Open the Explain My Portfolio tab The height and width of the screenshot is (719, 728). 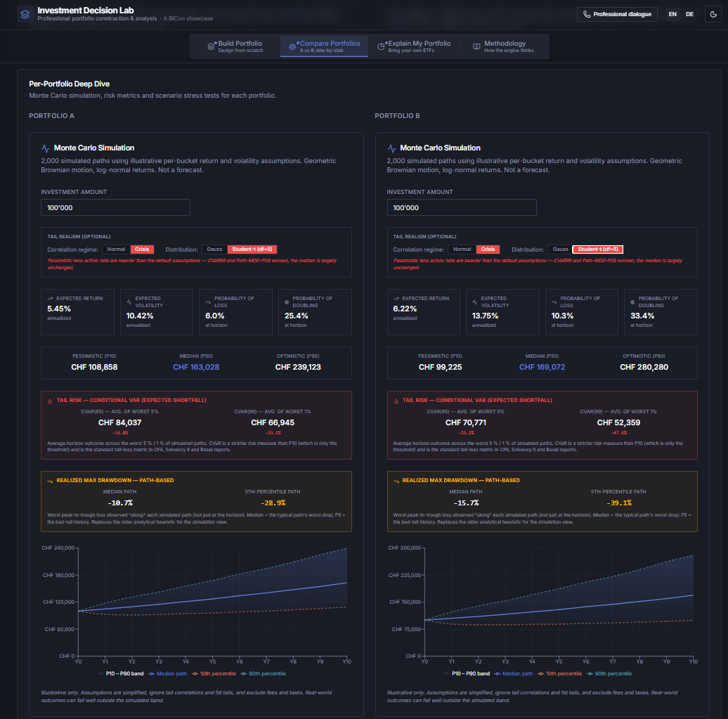[x=414, y=46]
